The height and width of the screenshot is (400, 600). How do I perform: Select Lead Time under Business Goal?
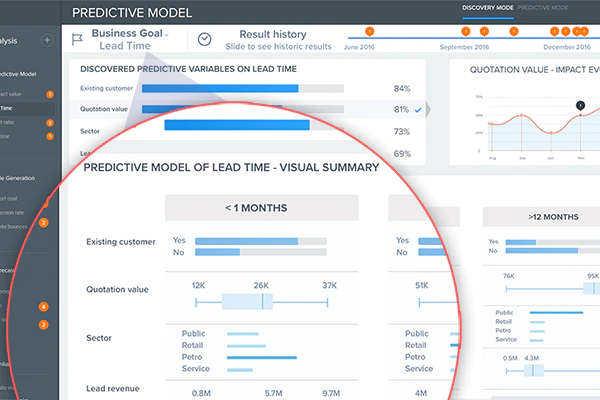(x=125, y=46)
